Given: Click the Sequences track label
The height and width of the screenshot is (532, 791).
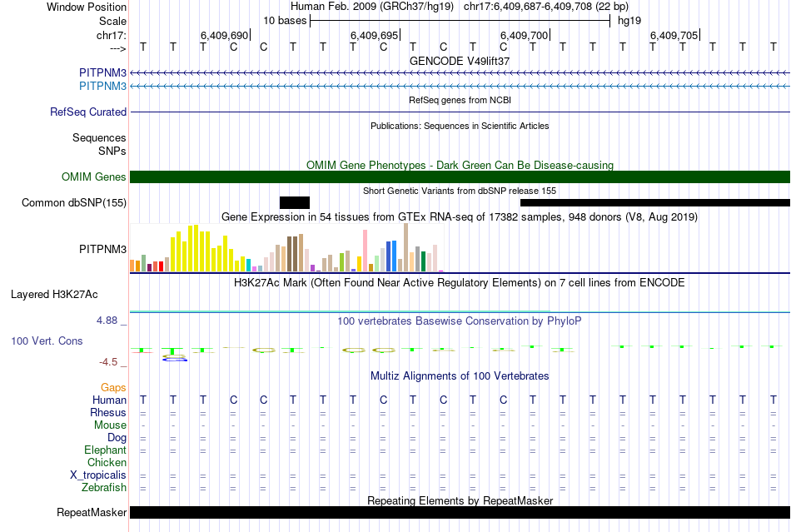Looking at the screenshot, I should [x=99, y=137].
